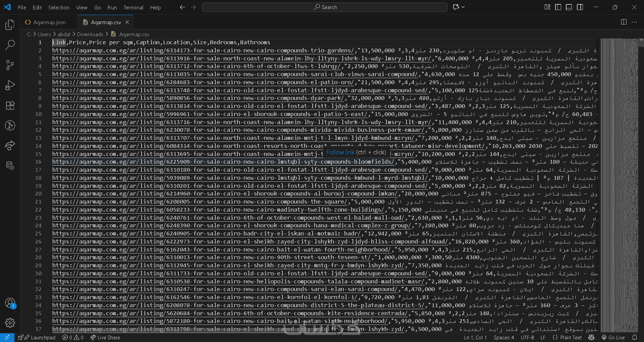
Task: Open the Source Control view
Action: click(10, 65)
